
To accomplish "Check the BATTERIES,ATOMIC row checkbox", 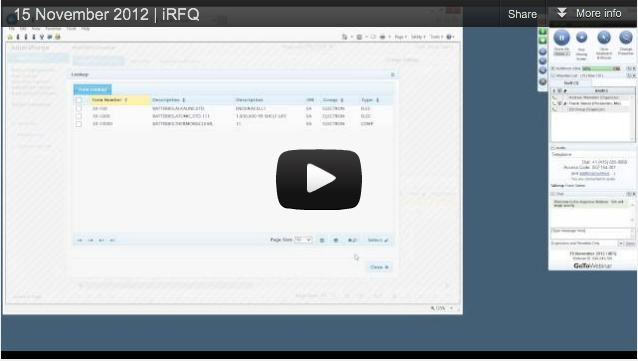I will click(x=79, y=116).
